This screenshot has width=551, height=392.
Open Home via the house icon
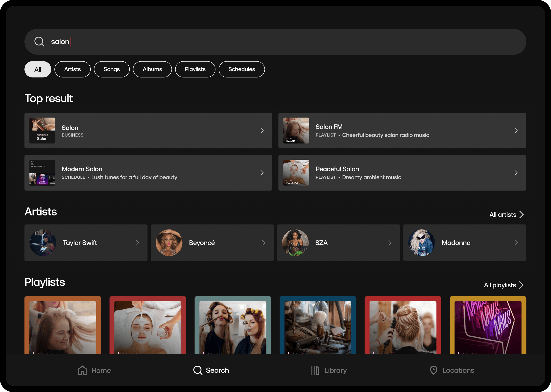coord(82,370)
